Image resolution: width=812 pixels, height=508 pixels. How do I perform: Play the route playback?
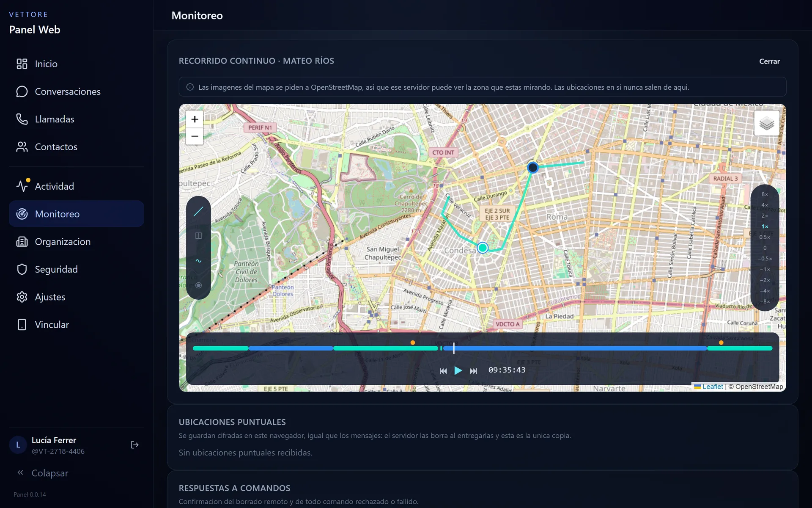[x=458, y=371]
